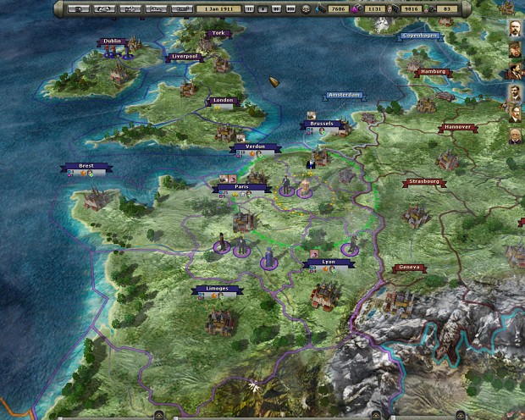525x420 pixels.
Task: Click the green soldier icon beside 83
Action: click(x=428, y=9)
